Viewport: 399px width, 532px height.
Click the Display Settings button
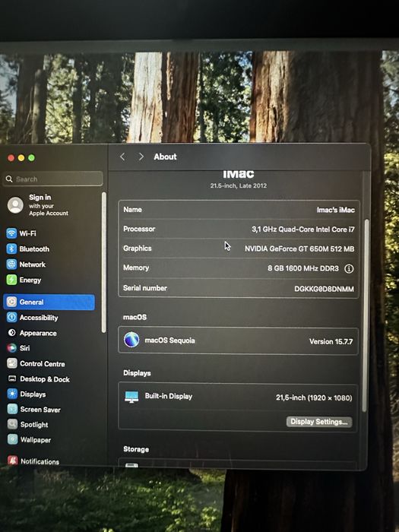coord(319,422)
